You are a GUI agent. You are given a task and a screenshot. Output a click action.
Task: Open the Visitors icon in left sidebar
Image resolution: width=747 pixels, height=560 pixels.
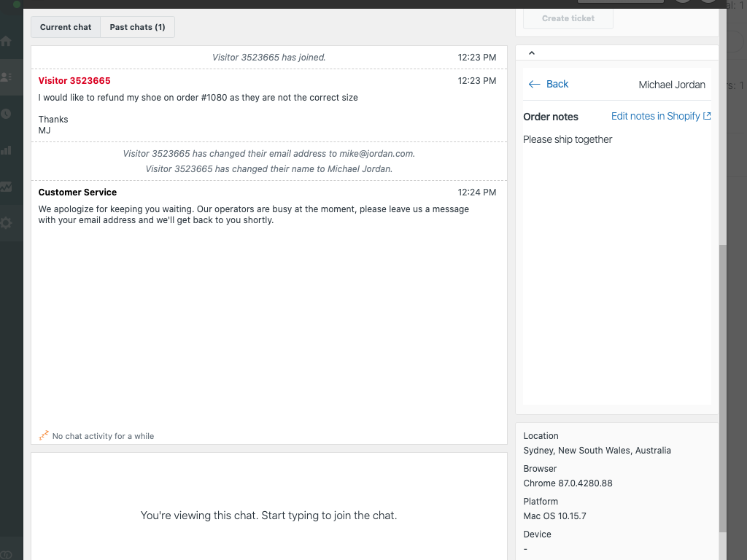pyautogui.click(x=7, y=77)
